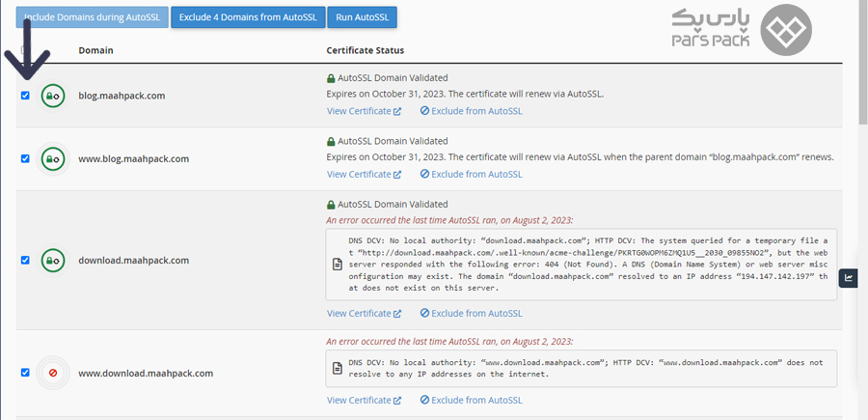Toggle the download.maahpack.com row checkbox
The width and height of the screenshot is (868, 420).
(25, 260)
